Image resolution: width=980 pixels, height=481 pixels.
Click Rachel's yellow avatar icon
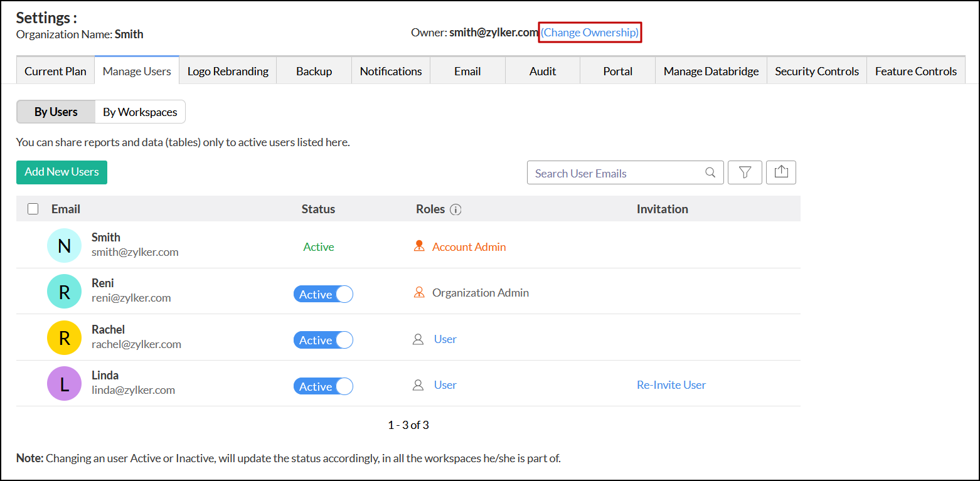64,338
